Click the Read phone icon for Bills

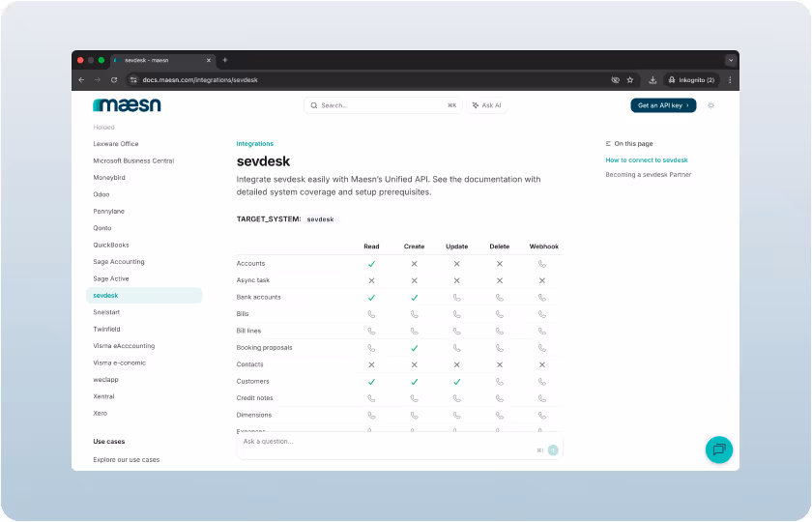(371, 314)
